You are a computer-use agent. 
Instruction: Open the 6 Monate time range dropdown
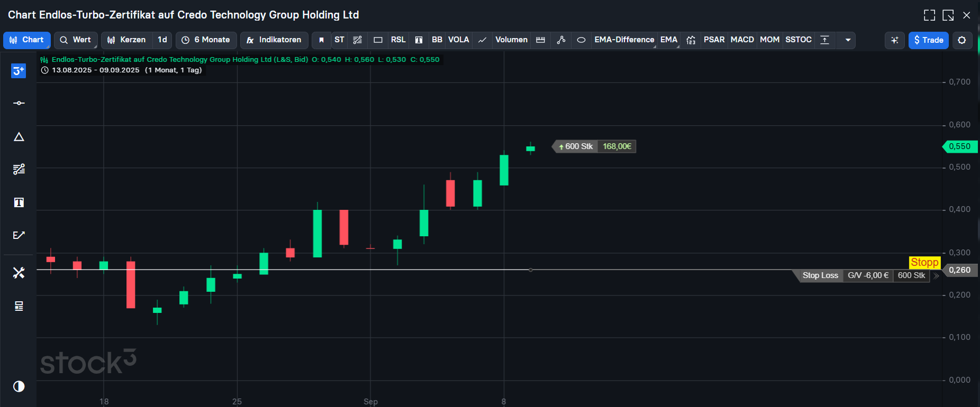pos(206,40)
